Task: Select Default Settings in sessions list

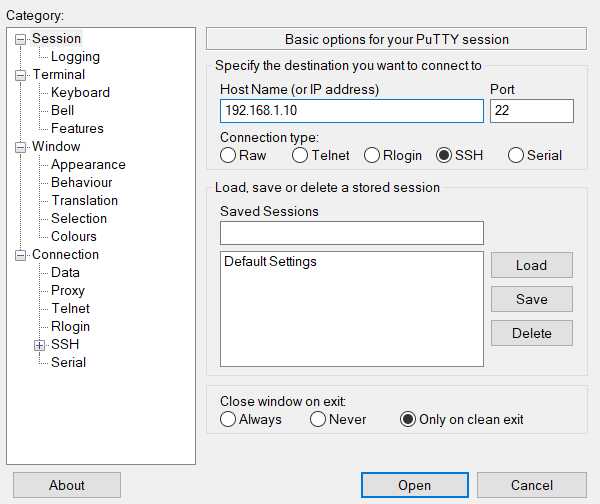Action: [x=270, y=262]
